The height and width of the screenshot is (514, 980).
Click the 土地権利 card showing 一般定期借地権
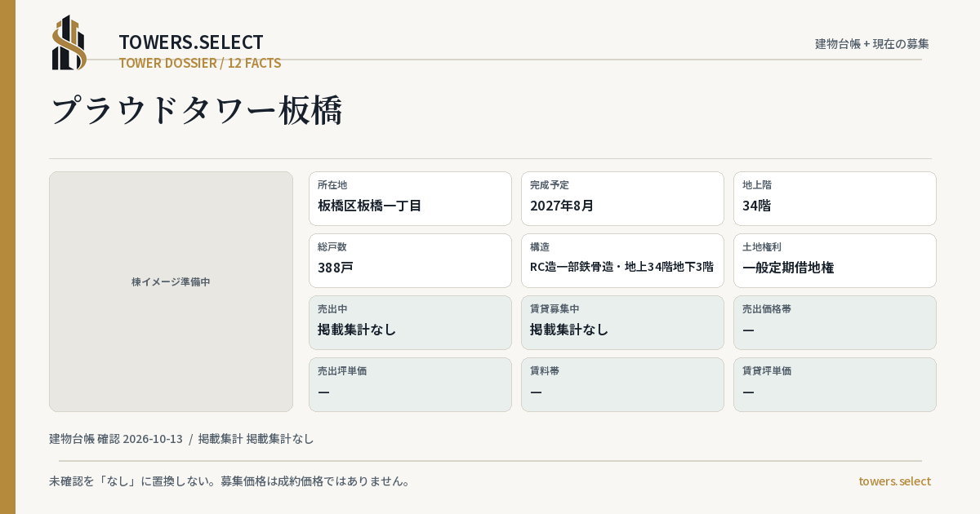point(835,260)
